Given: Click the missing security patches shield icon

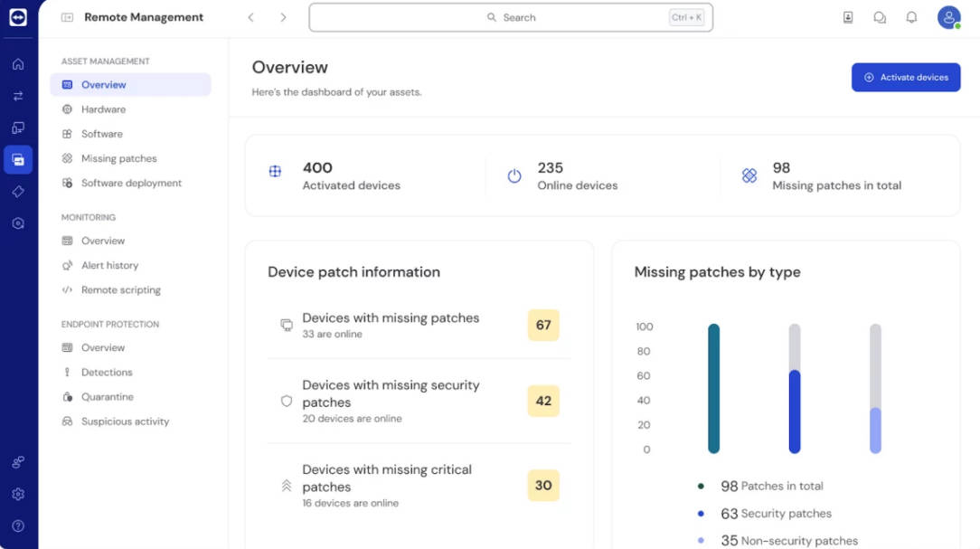Looking at the screenshot, I should (287, 401).
